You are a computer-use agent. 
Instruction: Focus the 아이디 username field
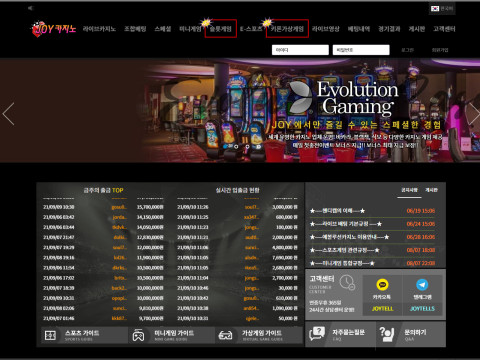[300, 50]
